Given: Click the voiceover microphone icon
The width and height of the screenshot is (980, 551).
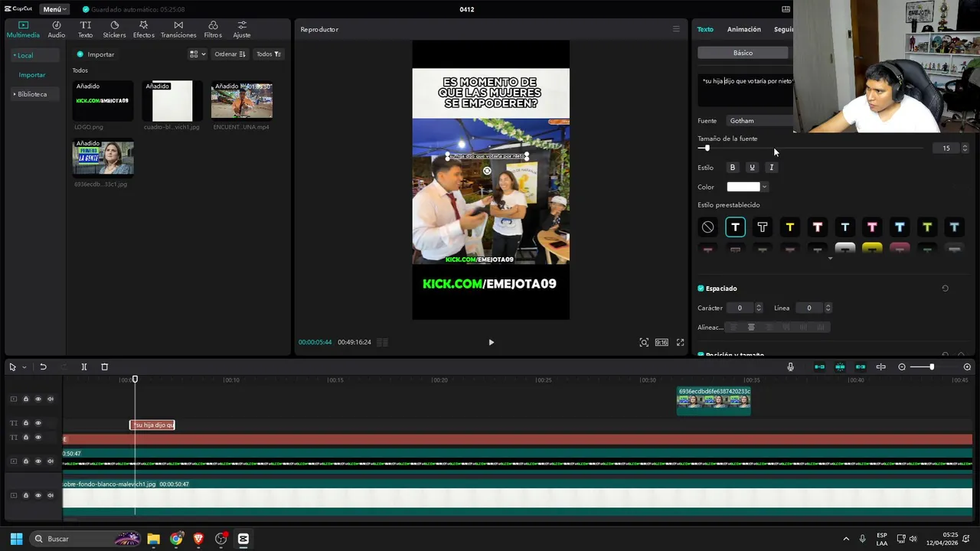Looking at the screenshot, I should coord(791,367).
